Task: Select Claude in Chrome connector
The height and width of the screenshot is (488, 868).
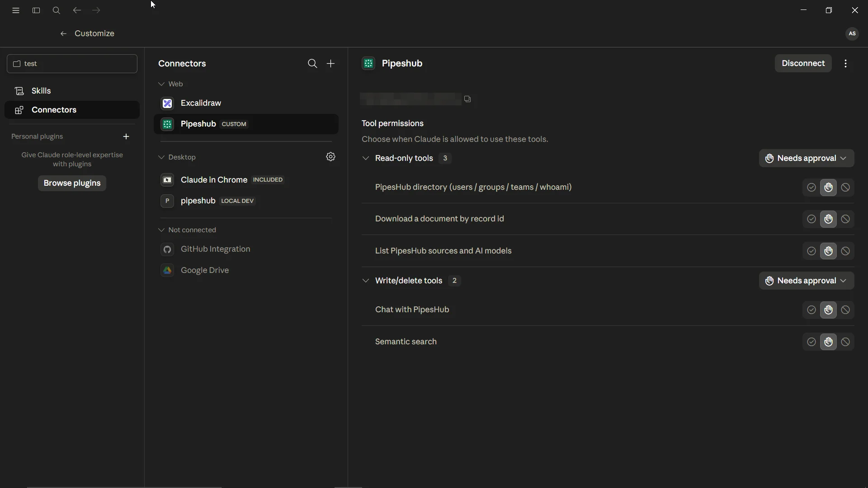Action: click(x=246, y=180)
